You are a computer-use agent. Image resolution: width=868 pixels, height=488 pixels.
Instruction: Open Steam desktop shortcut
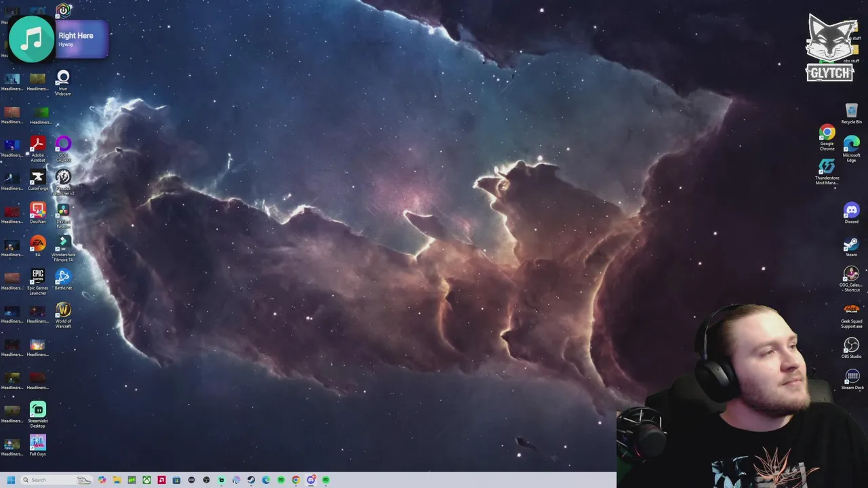[852, 247]
